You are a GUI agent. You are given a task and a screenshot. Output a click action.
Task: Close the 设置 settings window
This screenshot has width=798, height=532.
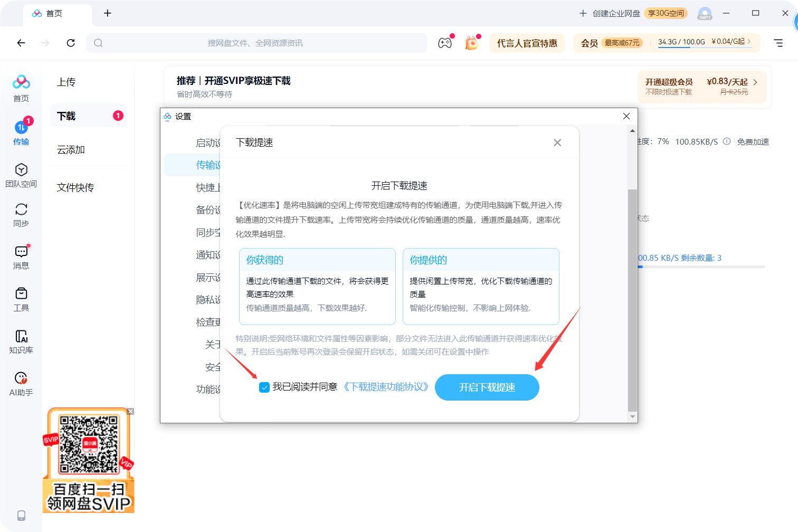click(x=626, y=116)
